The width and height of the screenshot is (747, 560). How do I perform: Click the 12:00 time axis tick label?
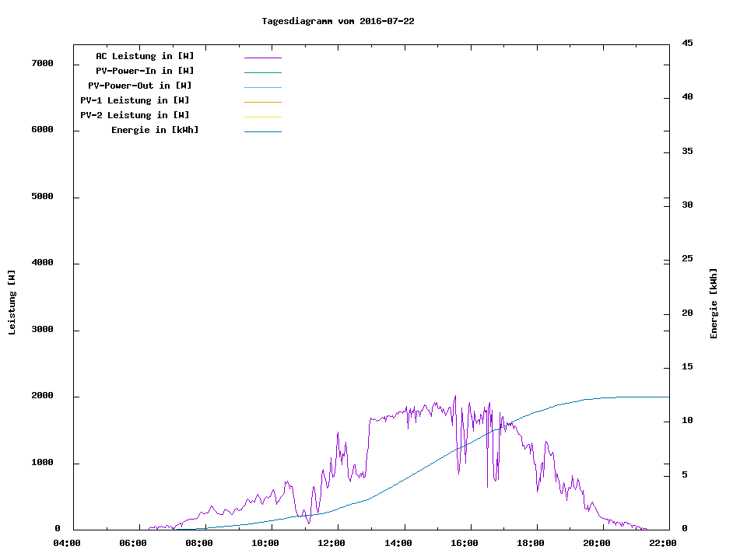pyautogui.click(x=332, y=544)
